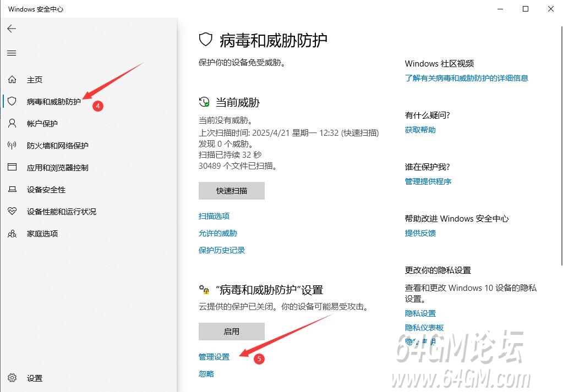563x392 pixels.
Task: Click the wireless icon for 防火墙和网络保护
Action: tap(12, 145)
